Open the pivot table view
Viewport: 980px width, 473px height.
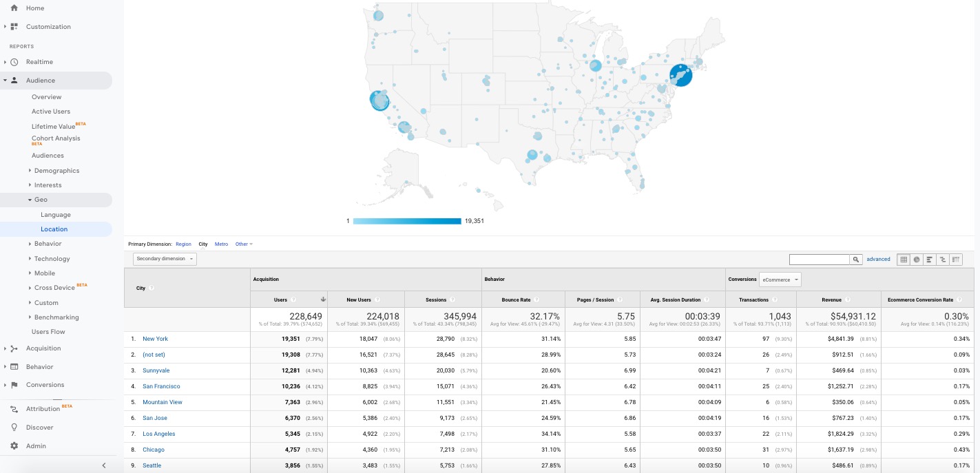tap(956, 259)
